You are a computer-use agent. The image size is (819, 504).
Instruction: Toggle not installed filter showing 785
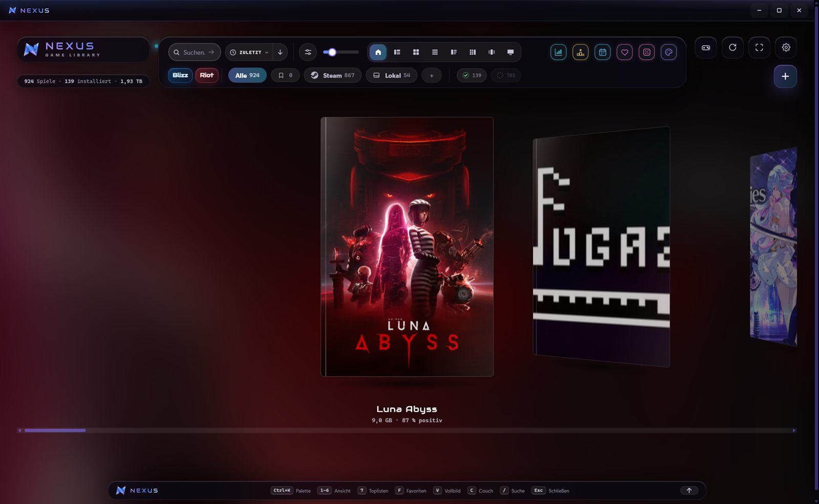coord(506,75)
